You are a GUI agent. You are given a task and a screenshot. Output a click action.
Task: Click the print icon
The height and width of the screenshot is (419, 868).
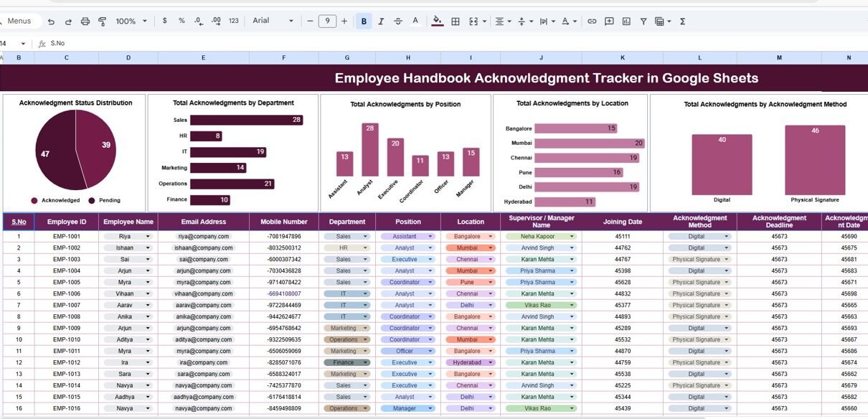[85, 22]
